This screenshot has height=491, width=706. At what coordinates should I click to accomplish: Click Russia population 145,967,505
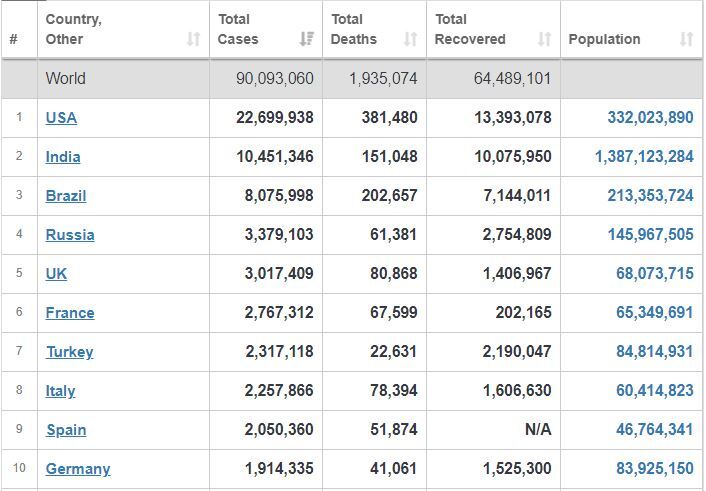coord(651,235)
